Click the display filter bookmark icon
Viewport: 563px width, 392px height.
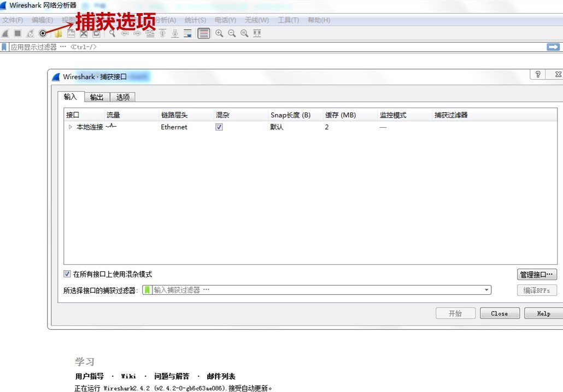coord(4,47)
